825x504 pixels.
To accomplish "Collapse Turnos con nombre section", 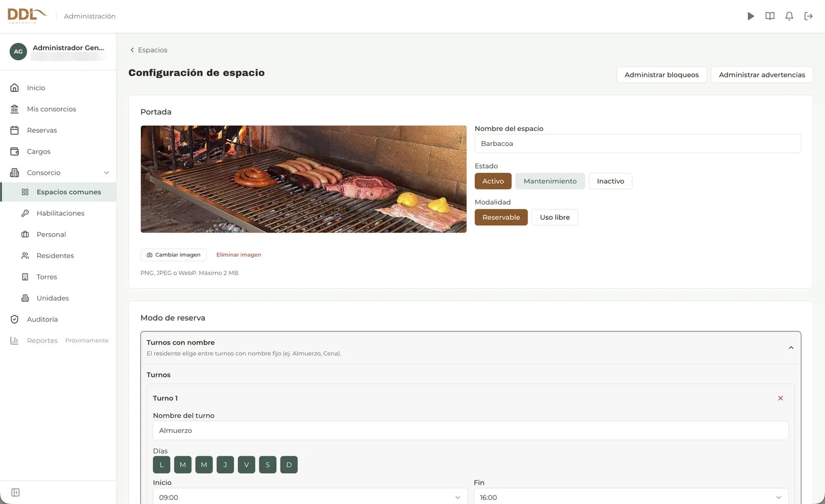I will point(791,348).
